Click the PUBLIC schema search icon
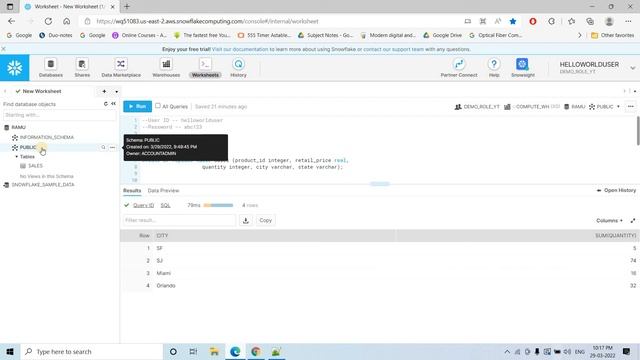Viewport: 640px width, 360px height. (103, 147)
